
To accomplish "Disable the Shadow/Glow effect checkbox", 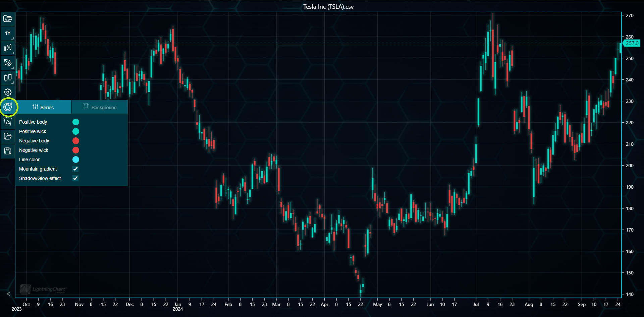I will pos(75,178).
